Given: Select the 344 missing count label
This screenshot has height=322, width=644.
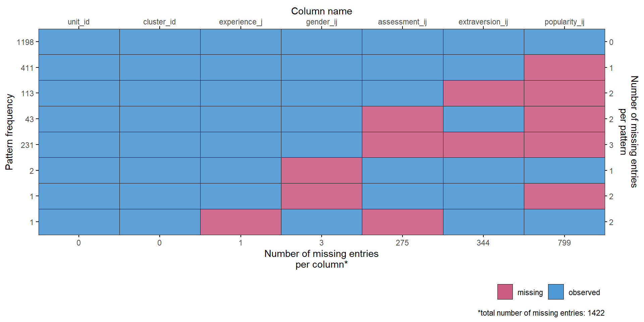Looking at the screenshot, I should point(483,243).
